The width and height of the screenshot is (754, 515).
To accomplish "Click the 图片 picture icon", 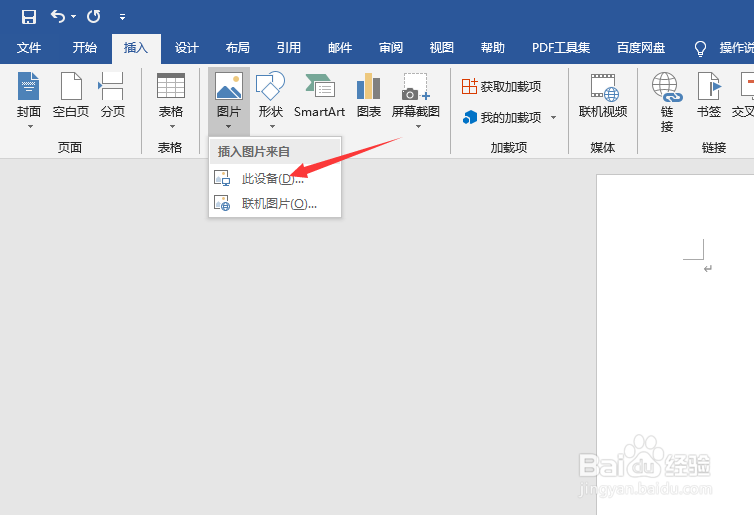I will click(x=229, y=86).
